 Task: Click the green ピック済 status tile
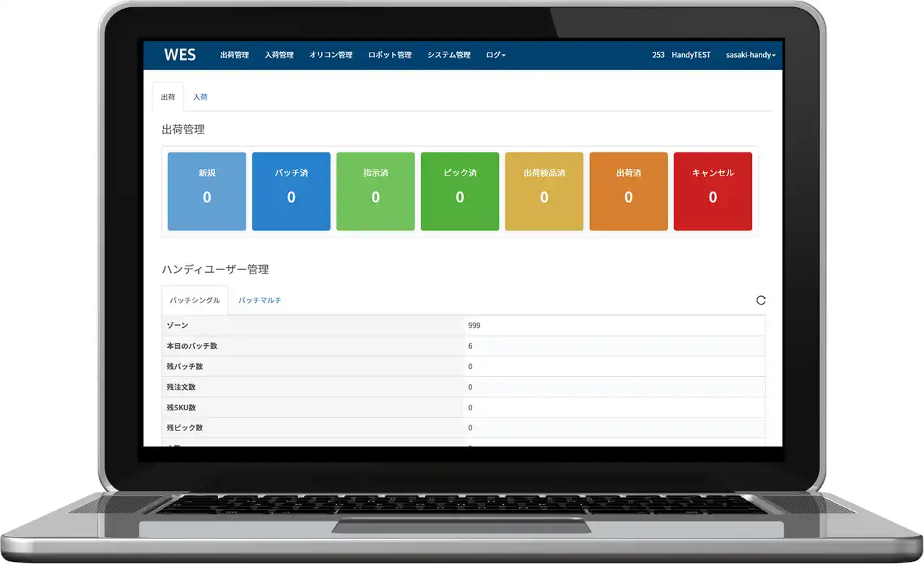(x=460, y=191)
